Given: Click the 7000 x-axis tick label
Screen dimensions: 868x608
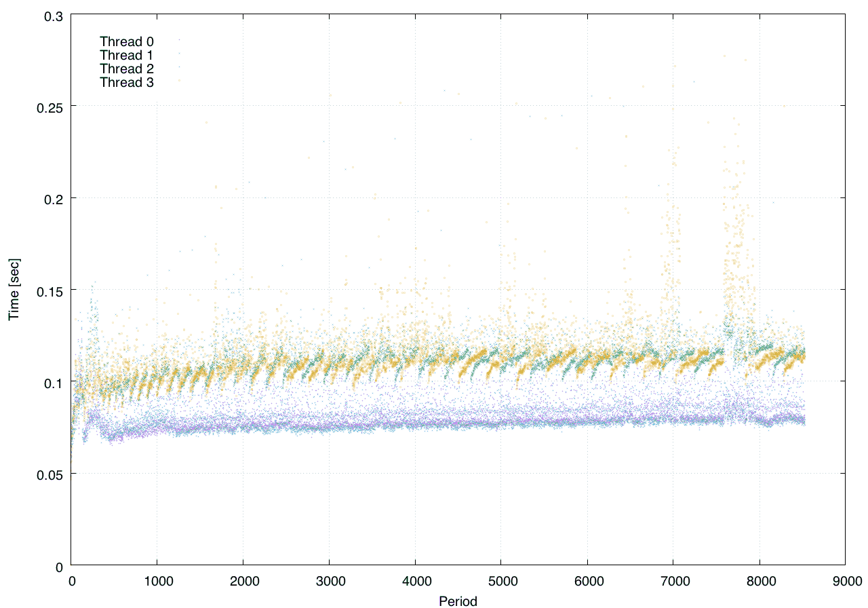Looking at the screenshot, I should (x=673, y=581).
